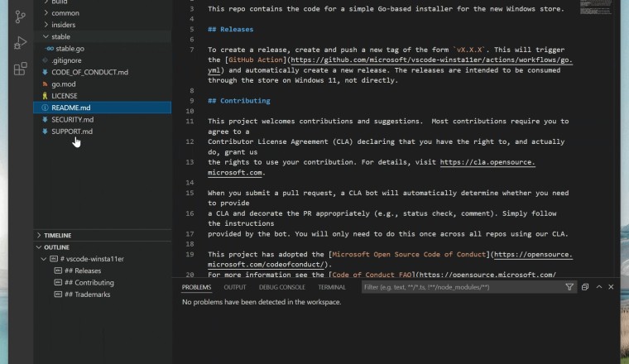The width and height of the screenshot is (629, 364).
Task: Expand the insiders folder
Action: 46,25
